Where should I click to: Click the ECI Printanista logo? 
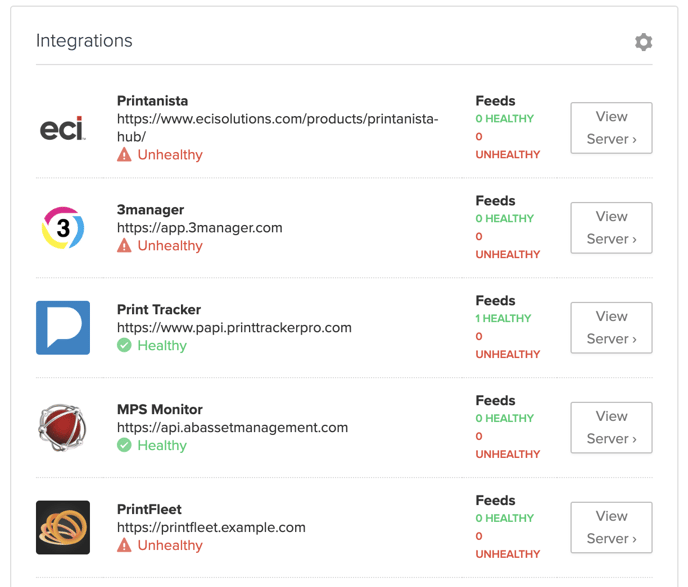[63, 128]
